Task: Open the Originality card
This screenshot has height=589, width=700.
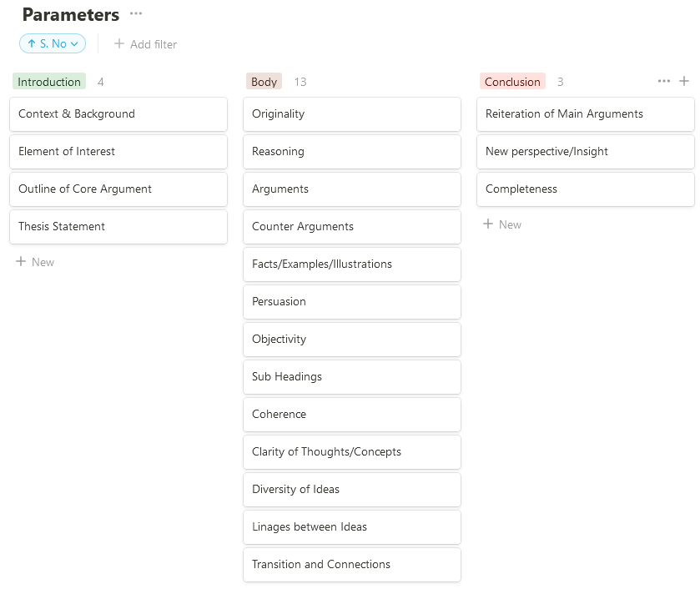Action: pyautogui.click(x=351, y=114)
